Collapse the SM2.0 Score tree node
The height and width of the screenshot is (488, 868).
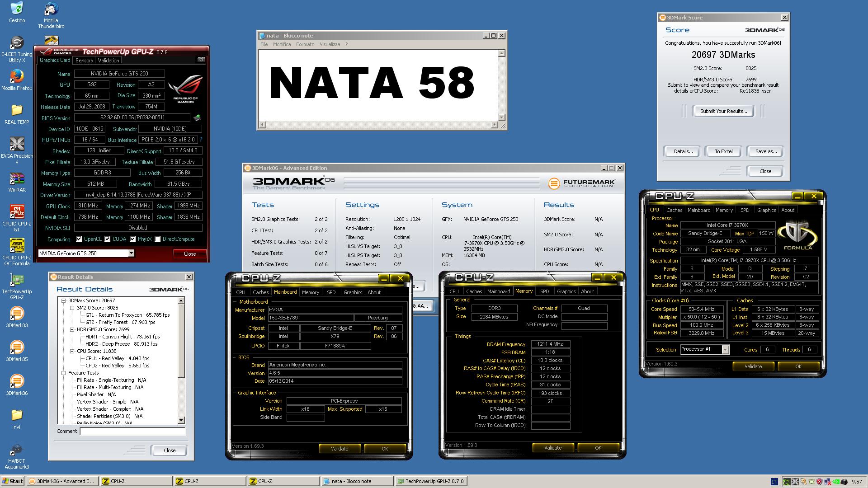click(x=72, y=308)
